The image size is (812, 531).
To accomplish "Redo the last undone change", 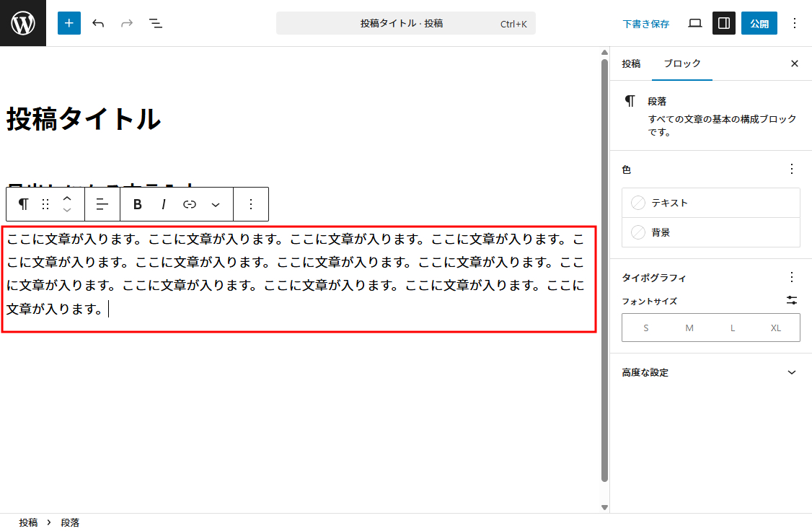I will point(127,23).
